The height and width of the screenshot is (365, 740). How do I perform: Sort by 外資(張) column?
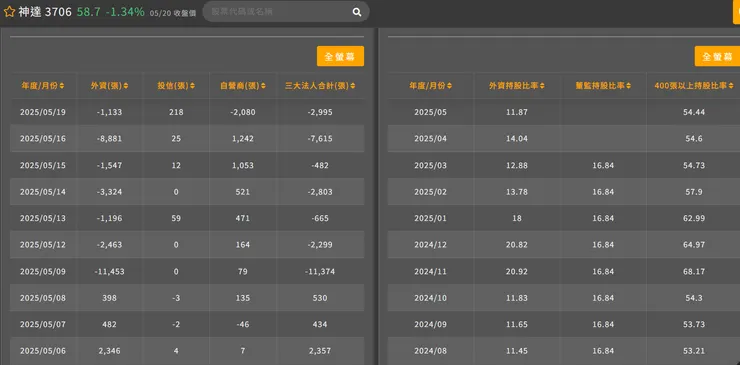coord(109,86)
